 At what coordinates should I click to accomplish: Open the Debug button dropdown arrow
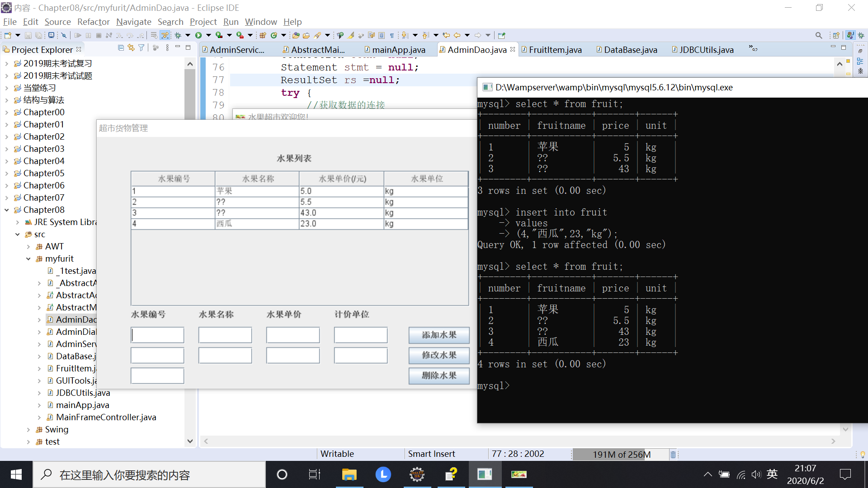tap(188, 35)
